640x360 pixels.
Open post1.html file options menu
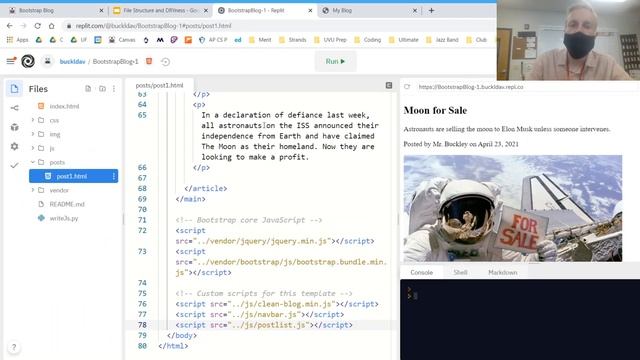coord(113,176)
